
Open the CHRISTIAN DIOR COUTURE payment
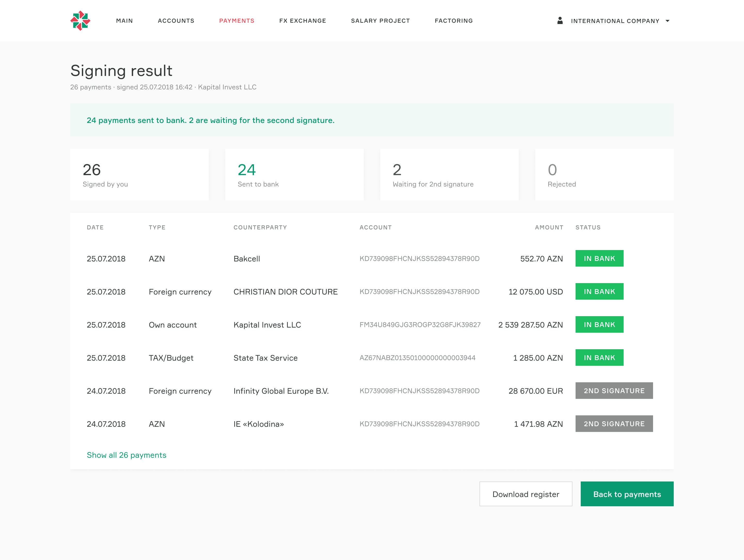[x=372, y=291]
